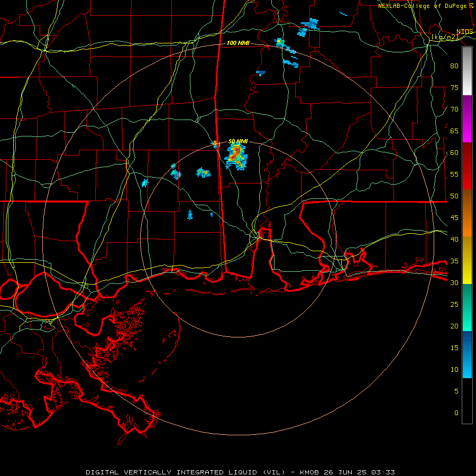Pick the blue segment of the color bar
This screenshot has height=476, width=476.
pyautogui.click(x=467, y=354)
